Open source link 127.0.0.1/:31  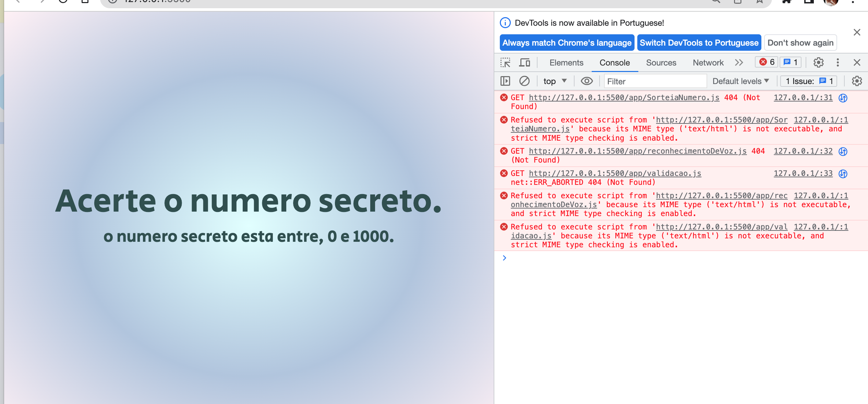click(x=803, y=97)
